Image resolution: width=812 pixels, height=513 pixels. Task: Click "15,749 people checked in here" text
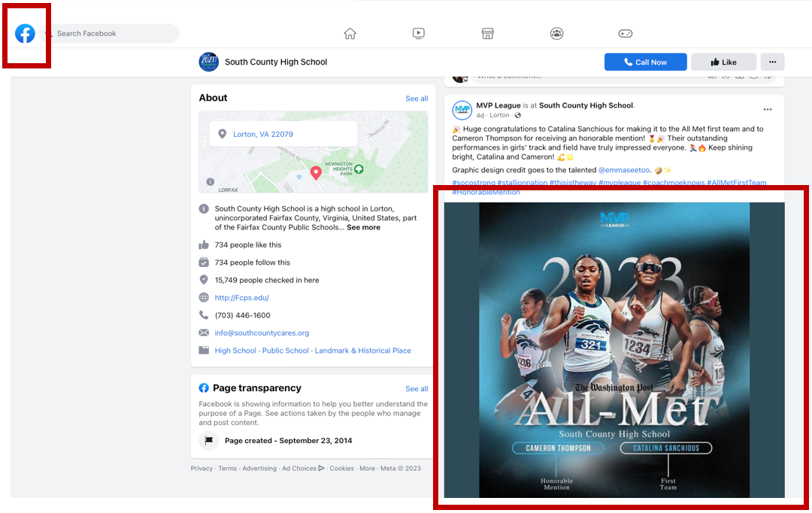pos(267,281)
